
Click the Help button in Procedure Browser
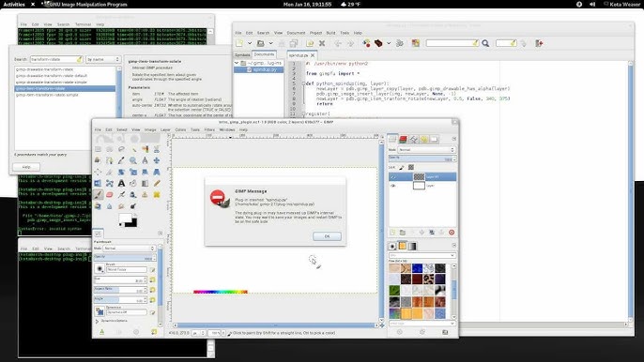click(x=26, y=167)
